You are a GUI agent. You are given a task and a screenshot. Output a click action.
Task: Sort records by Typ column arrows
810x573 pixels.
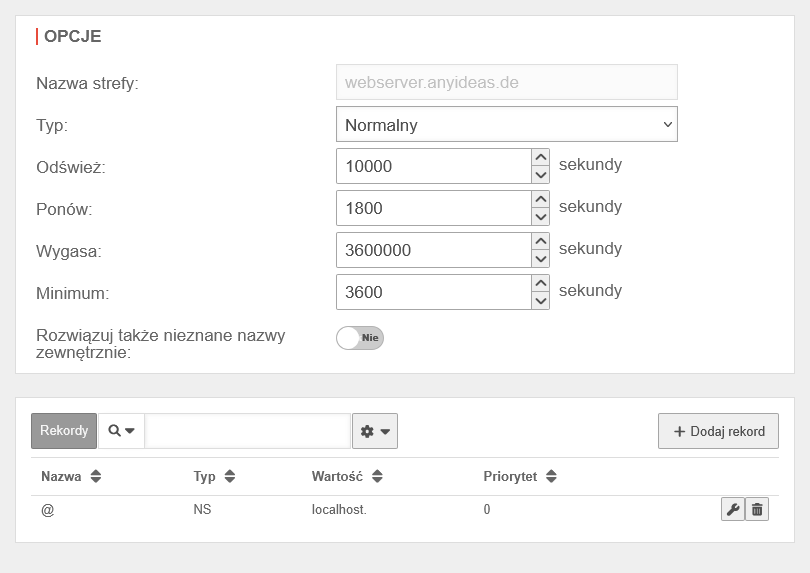[230, 476]
